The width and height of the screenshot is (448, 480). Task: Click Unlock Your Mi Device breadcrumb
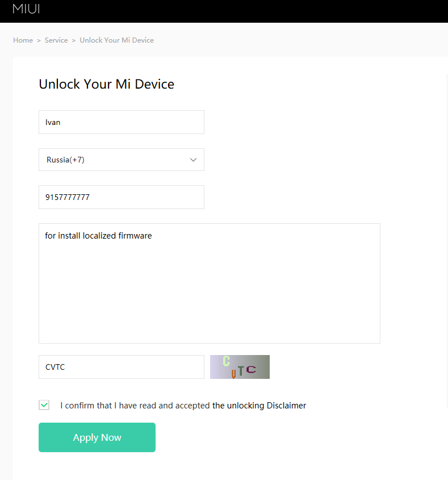click(116, 40)
